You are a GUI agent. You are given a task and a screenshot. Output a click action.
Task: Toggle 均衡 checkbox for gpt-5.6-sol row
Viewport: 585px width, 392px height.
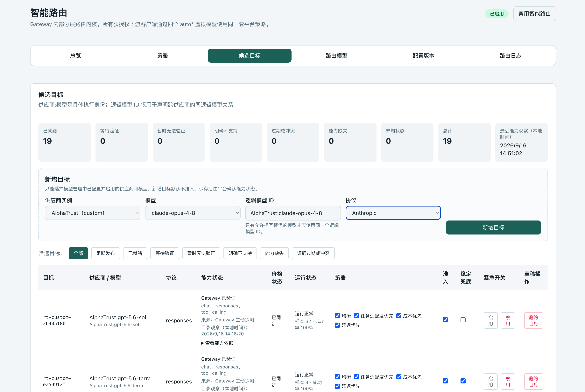point(337,316)
